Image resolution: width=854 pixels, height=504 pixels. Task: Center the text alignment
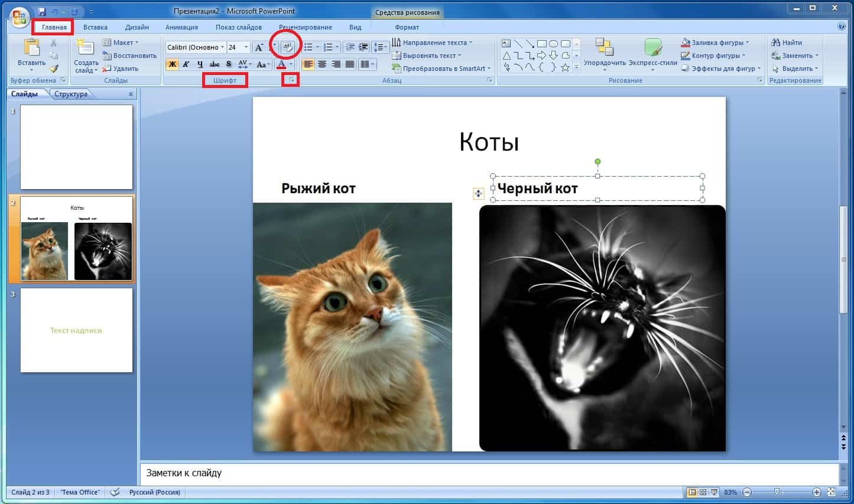pyautogui.click(x=322, y=64)
